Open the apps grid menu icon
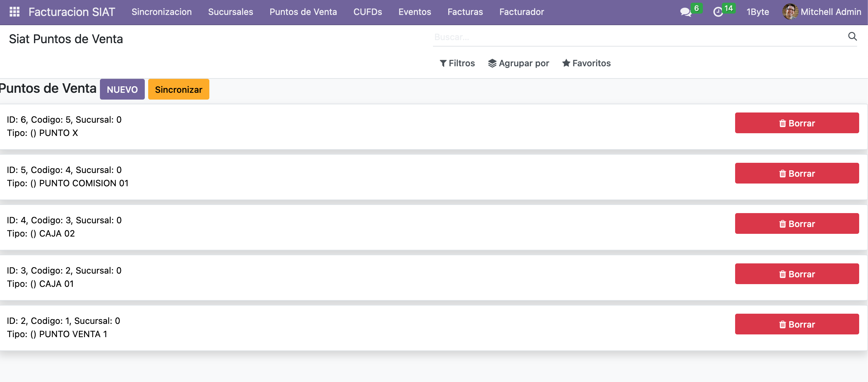The height and width of the screenshot is (382, 868). click(14, 12)
